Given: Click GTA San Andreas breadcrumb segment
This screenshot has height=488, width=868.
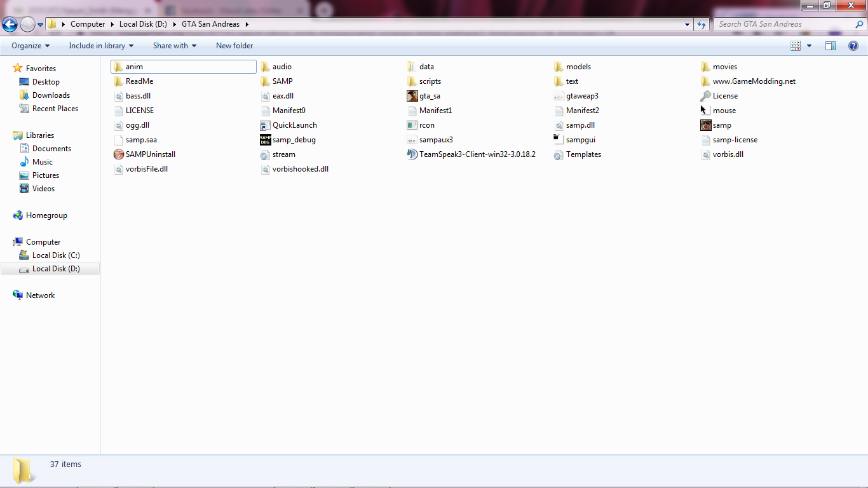Looking at the screenshot, I should (x=211, y=24).
